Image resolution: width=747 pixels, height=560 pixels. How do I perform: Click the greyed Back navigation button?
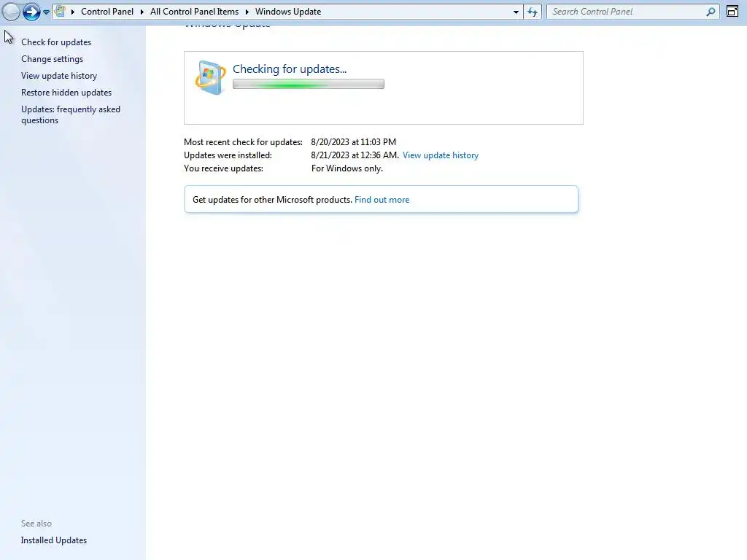click(11, 12)
